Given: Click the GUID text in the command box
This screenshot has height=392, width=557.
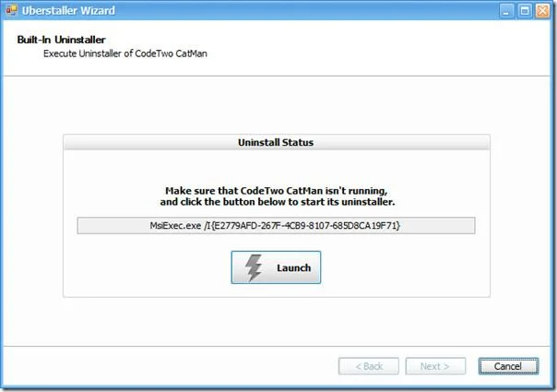Looking at the screenshot, I should click(305, 226).
